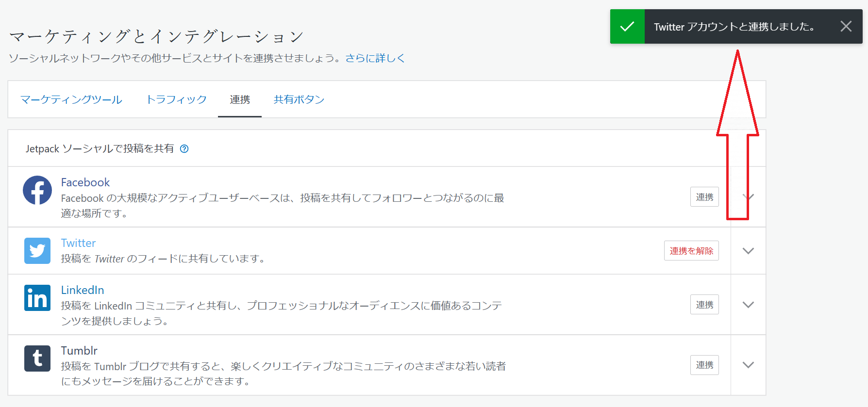
Task: Open the Jetpack Social help icon
Action: (x=184, y=149)
